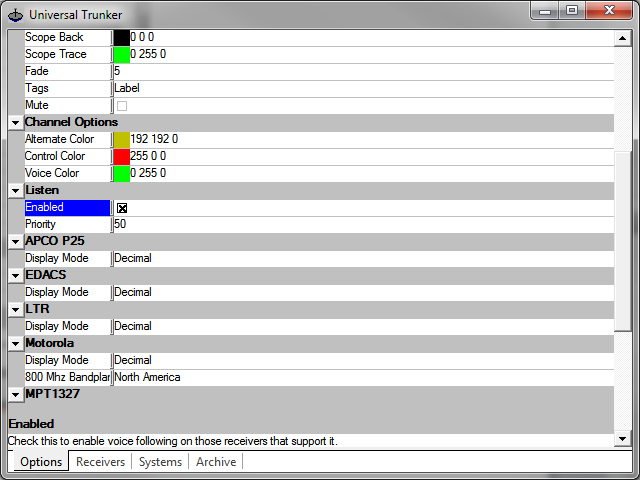Click the Priority value field

(x=360, y=225)
